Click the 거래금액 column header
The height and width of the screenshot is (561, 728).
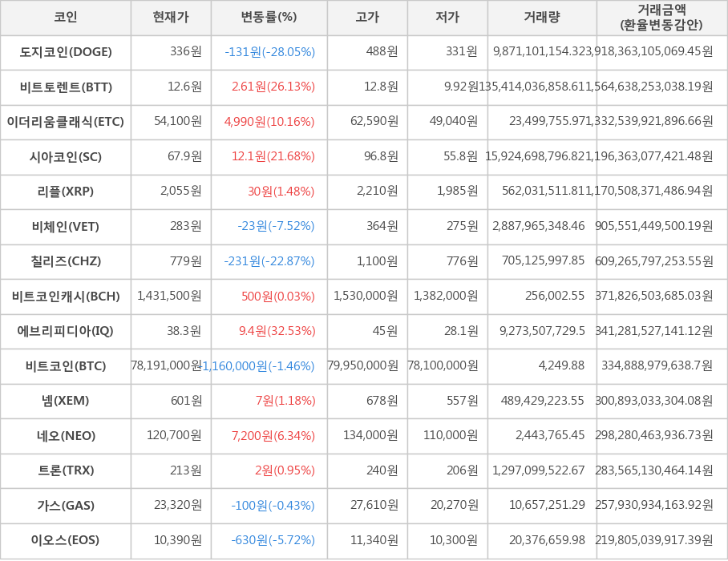coord(662,18)
